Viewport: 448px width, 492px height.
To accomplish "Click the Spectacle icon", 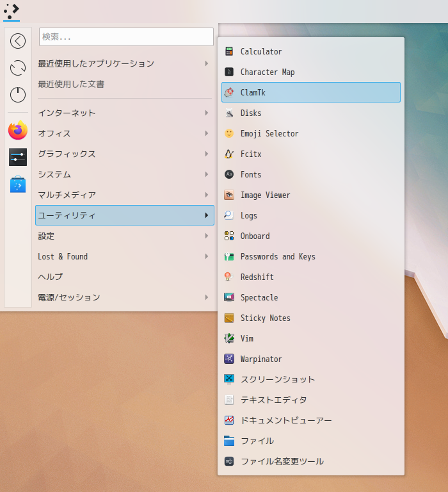I will (229, 297).
